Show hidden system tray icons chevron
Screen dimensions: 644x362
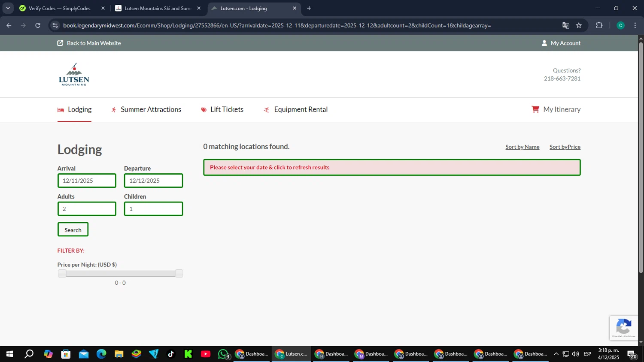(x=556, y=354)
